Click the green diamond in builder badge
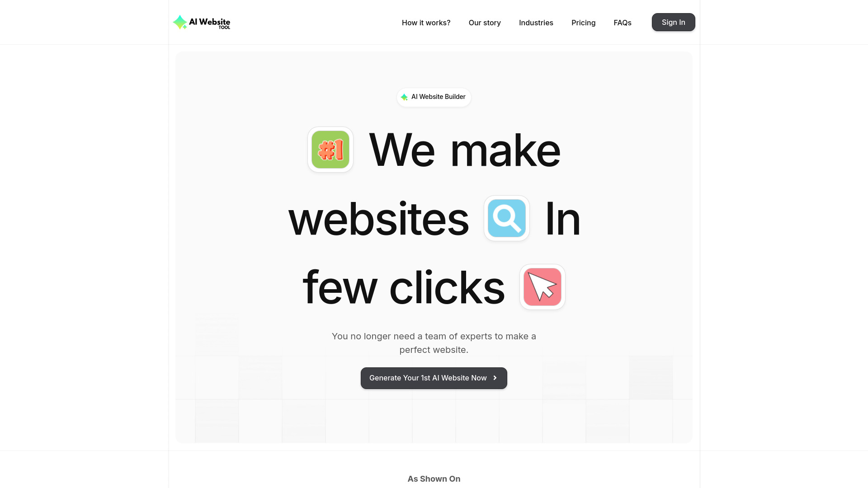This screenshot has width=868, height=488. (405, 97)
